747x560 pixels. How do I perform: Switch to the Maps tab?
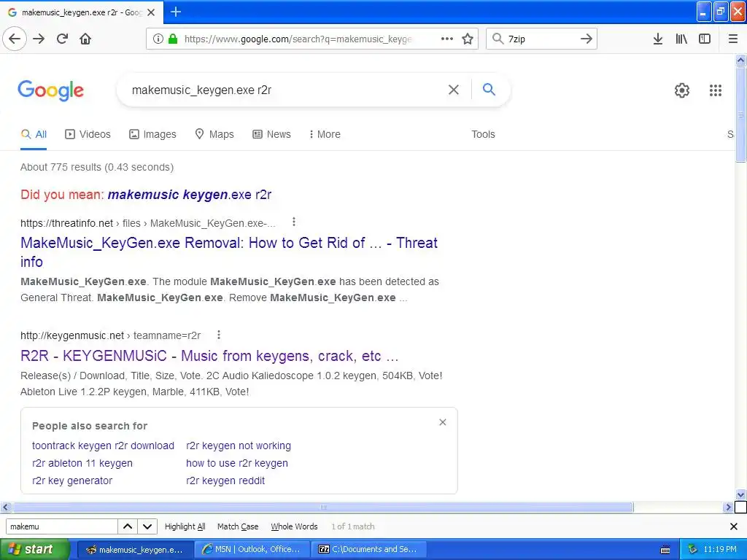tap(214, 134)
